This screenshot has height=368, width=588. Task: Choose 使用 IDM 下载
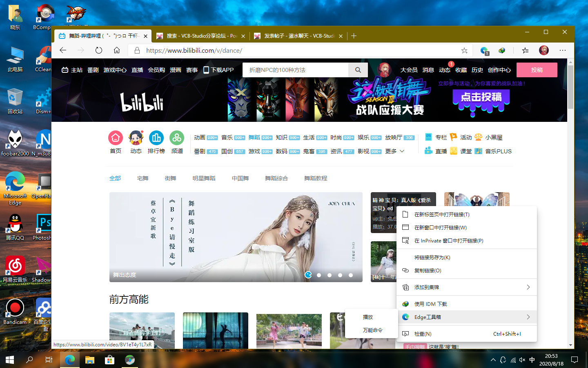click(x=467, y=304)
